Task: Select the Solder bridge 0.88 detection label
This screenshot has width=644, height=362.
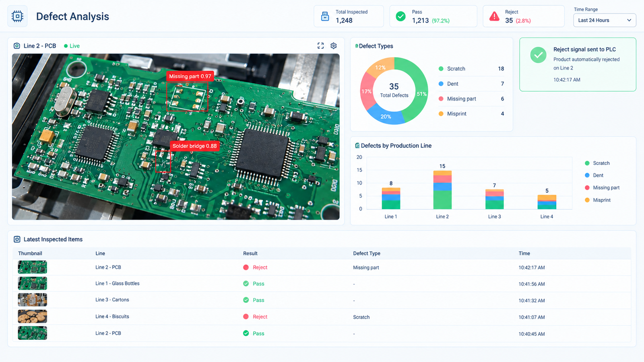Action: pyautogui.click(x=195, y=146)
